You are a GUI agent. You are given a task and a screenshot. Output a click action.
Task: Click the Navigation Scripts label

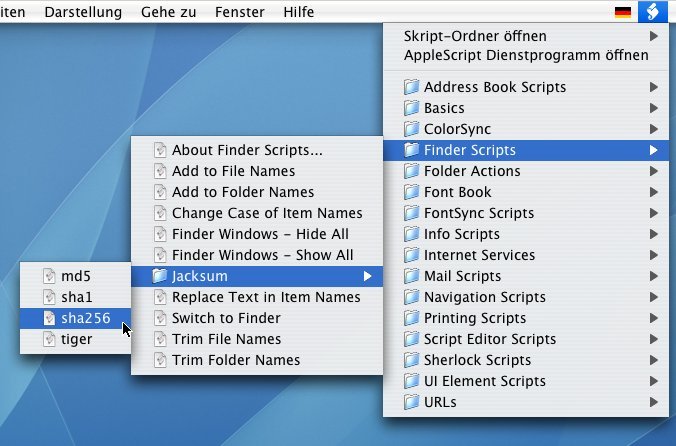485,297
